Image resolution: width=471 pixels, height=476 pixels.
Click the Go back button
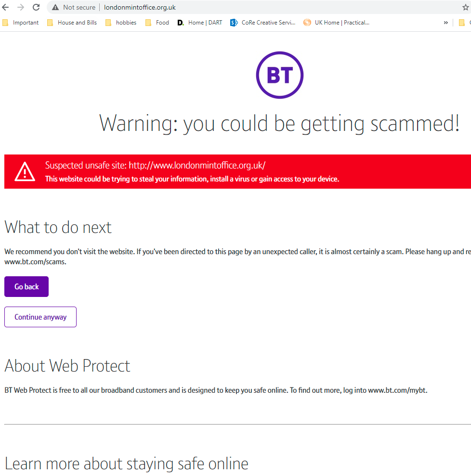[26, 286]
